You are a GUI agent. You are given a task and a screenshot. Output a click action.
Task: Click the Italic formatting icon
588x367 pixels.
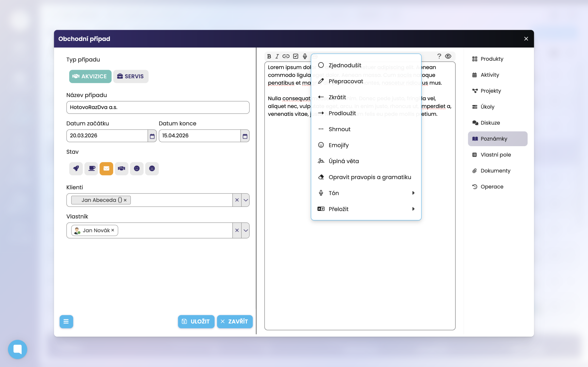tap(277, 56)
